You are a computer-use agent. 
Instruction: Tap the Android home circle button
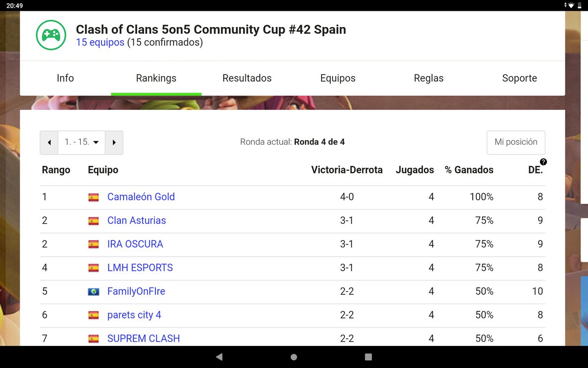point(294,357)
